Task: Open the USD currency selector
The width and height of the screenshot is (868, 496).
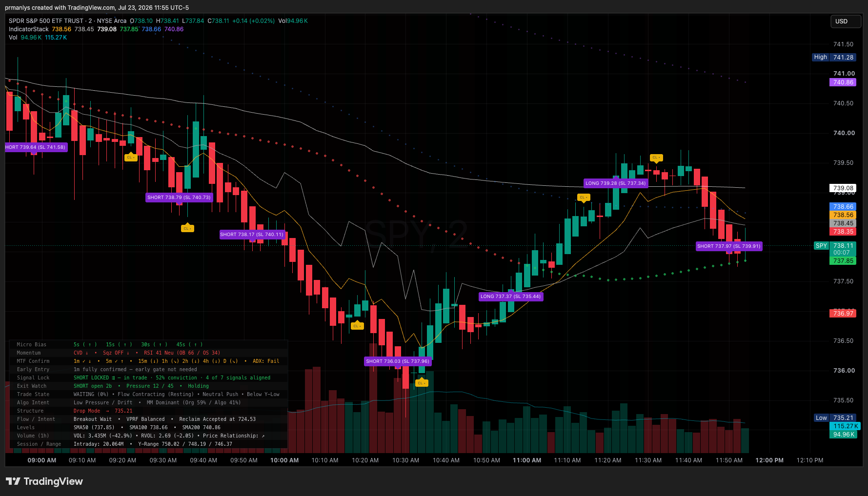Action: [845, 21]
